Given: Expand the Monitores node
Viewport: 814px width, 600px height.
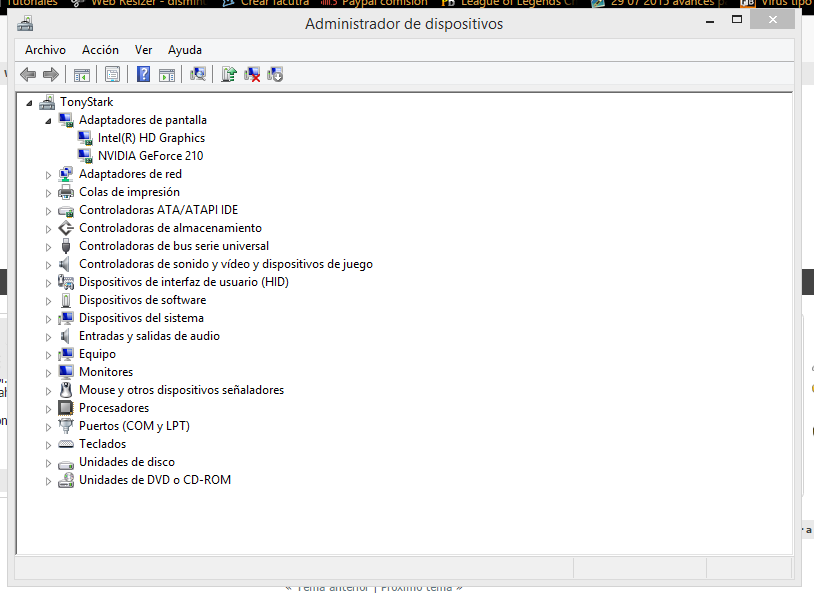Looking at the screenshot, I should coord(48,373).
